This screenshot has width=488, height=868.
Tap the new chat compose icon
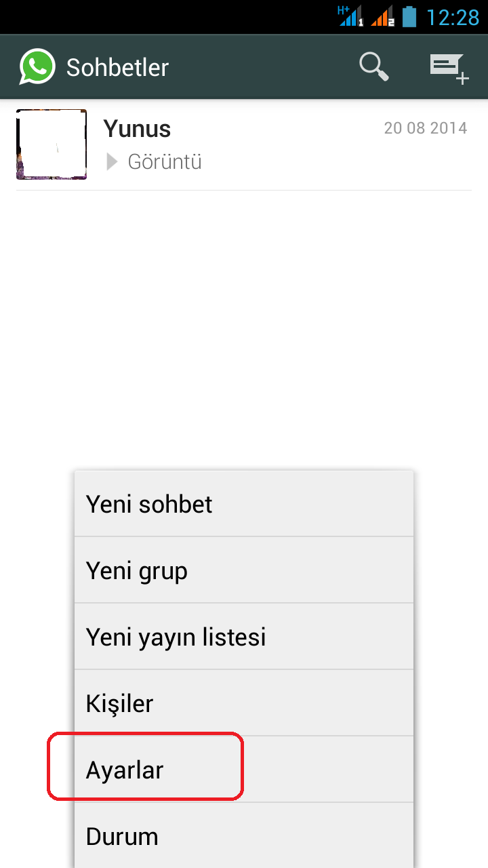[449, 68]
